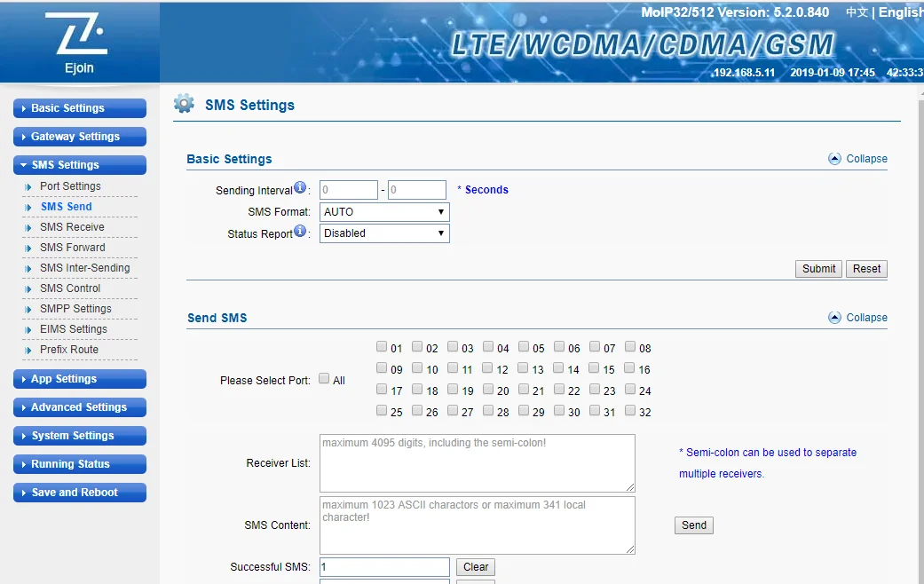Enable port 16 checkbox
This screenshot has width=924, height=584.
click(629, 367)
